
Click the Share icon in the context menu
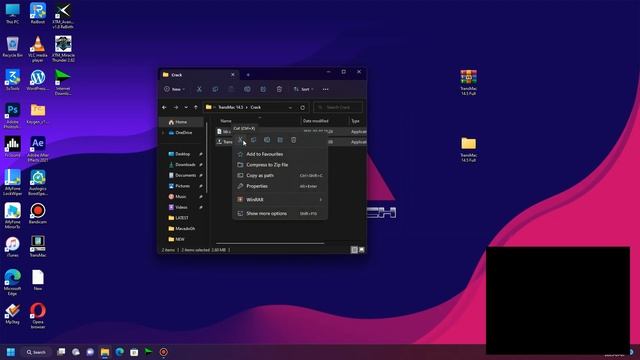coord(280,140)
